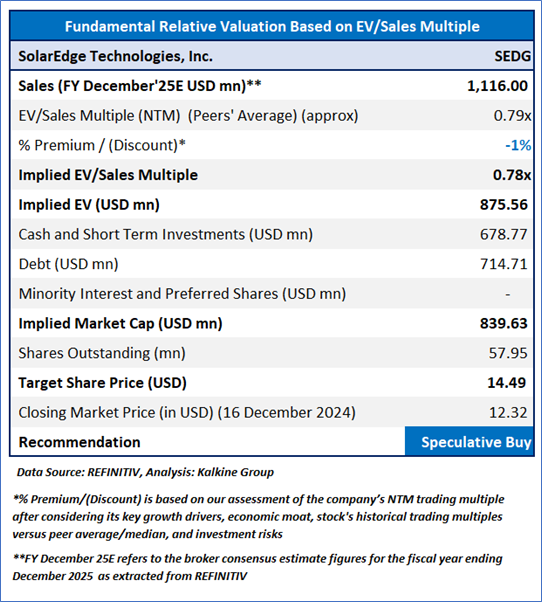
Task: Select the Debt value 714.71
Action: pos(504,264)
